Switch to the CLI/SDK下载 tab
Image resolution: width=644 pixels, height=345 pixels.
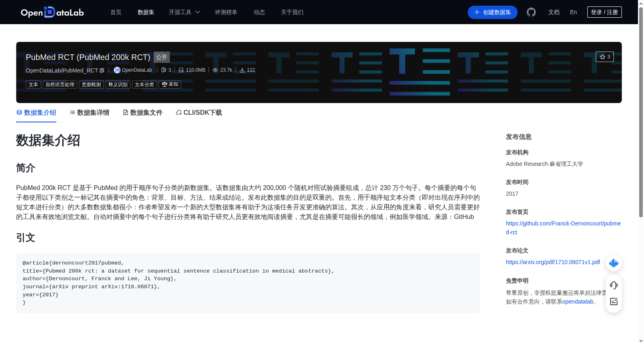point(199,113)
